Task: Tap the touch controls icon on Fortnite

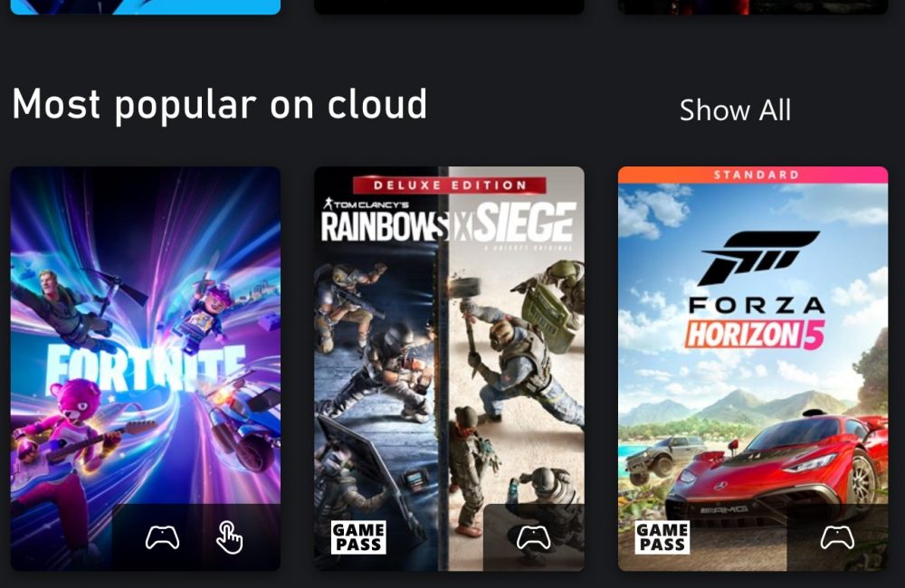Action: pyautogui.click(x=229, y=537)
